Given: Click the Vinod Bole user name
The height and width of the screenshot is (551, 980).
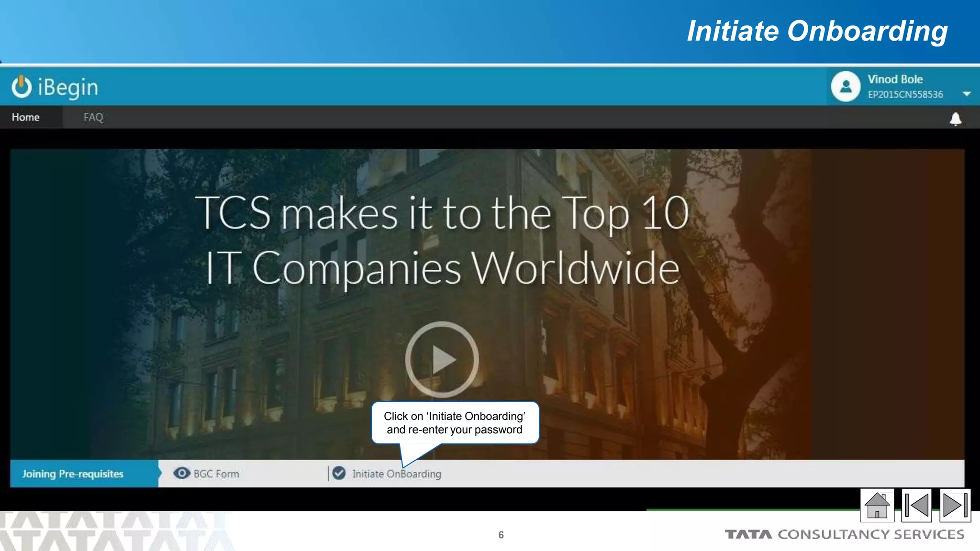Looking at the screenshot, I should (895, 79).
